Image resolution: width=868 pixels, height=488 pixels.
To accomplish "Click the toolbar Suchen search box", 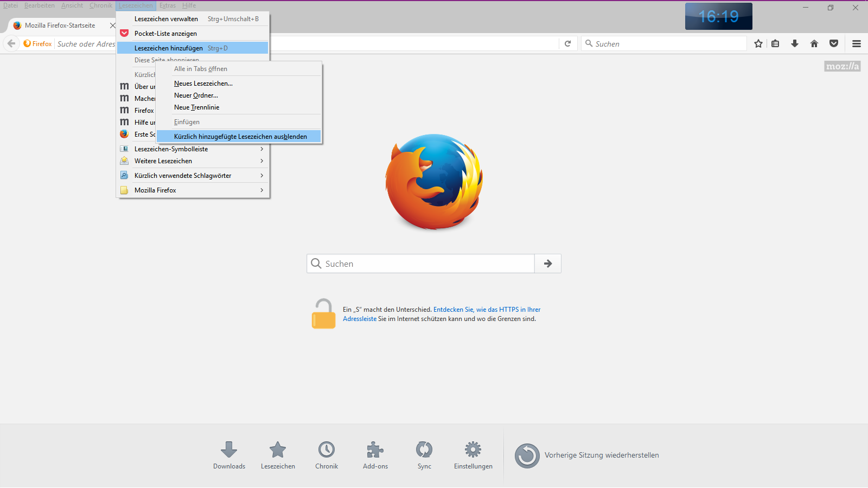I will coord(664,44).
